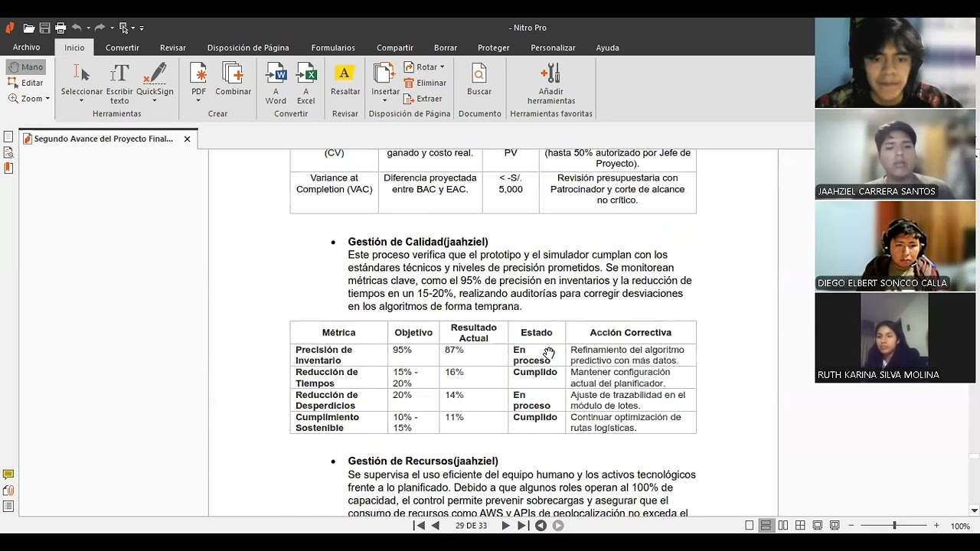Image resolution: width=980 pixels, height=551 pixels.
Task: Select the Mano hand tool
Action: [x=25, y=67]
